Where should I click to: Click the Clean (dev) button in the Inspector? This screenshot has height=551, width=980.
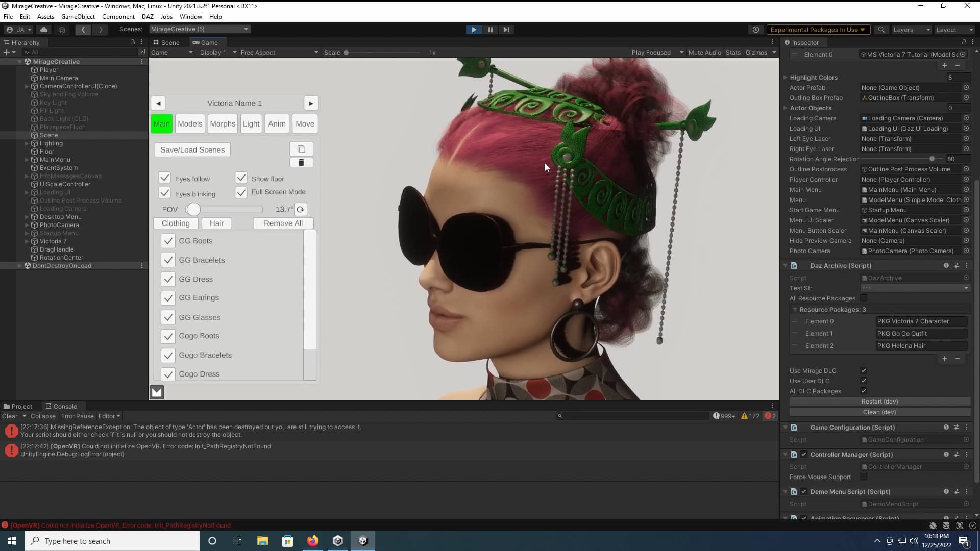click(x=879, y=412)
